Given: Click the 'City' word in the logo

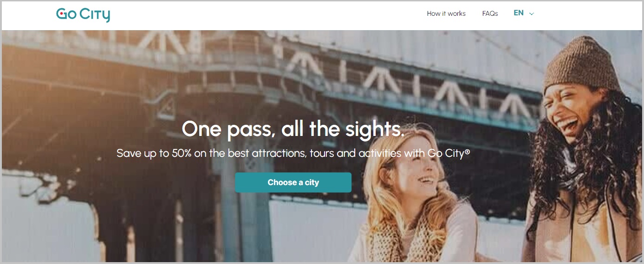Looking at the screenshot, I should [95, 15].
